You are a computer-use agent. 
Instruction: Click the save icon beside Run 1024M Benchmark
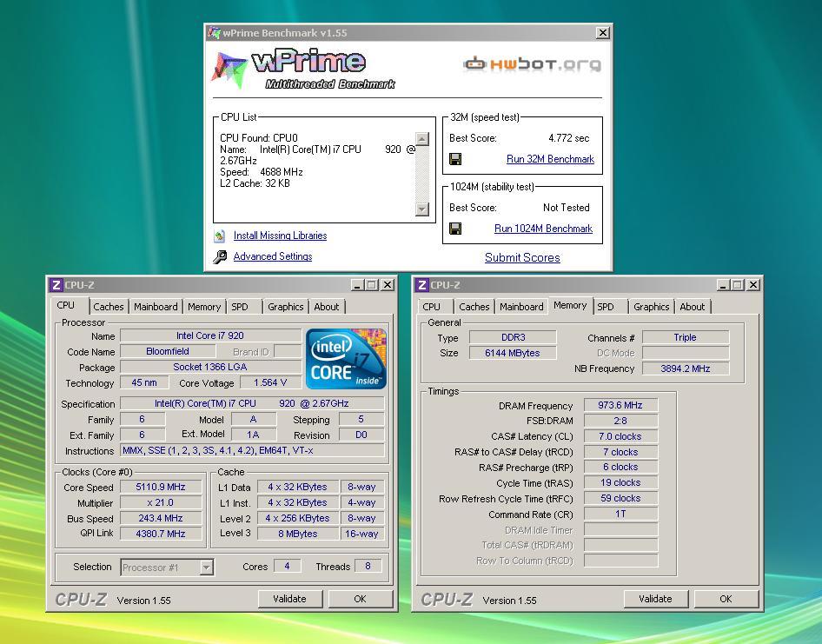click(x=455, y=229)
